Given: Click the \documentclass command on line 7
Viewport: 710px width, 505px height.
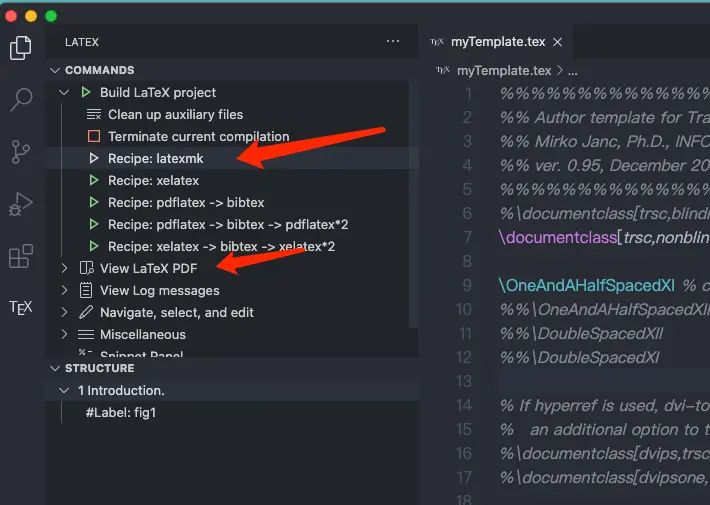Looking at the screenshot, I should click(x=557, y=237).
